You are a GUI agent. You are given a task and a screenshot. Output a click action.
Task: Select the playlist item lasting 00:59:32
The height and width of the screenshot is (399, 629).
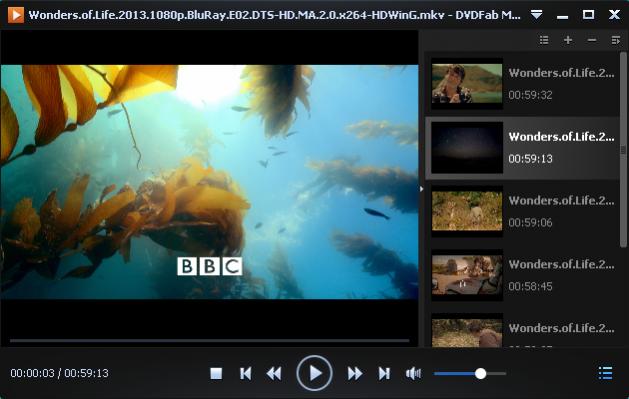522,84
